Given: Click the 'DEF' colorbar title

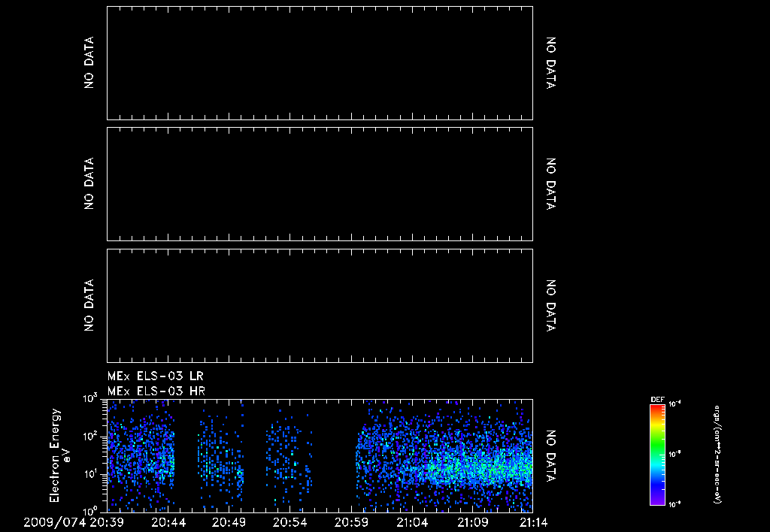Looking at the screenshot, I should pos(657,400).
